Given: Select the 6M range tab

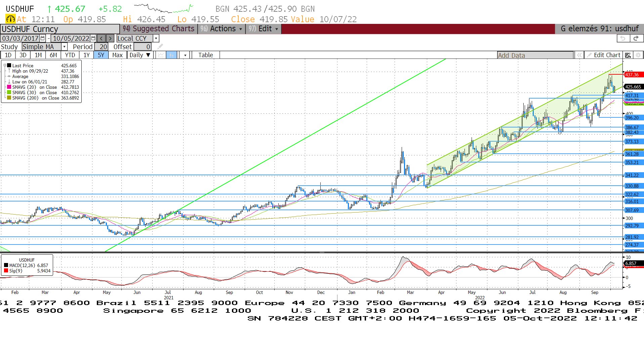Looking at the screenshot, I should point(53,55).
